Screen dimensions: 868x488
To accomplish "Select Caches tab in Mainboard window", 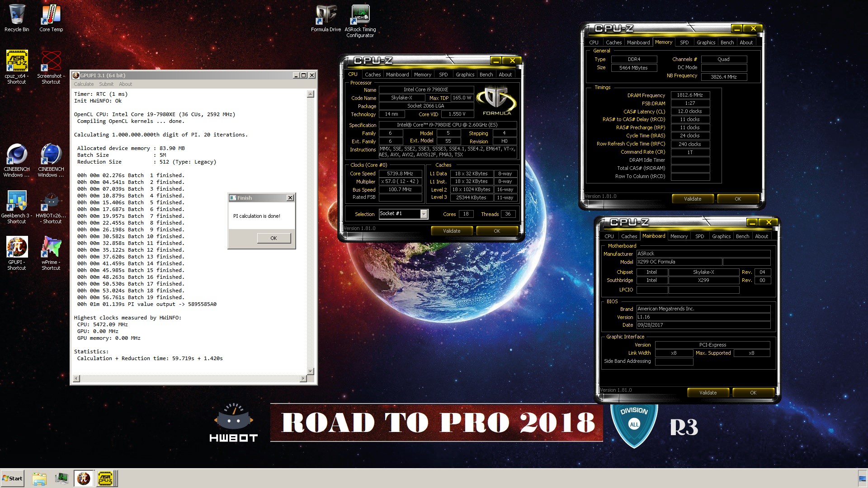I will point(629,236).
